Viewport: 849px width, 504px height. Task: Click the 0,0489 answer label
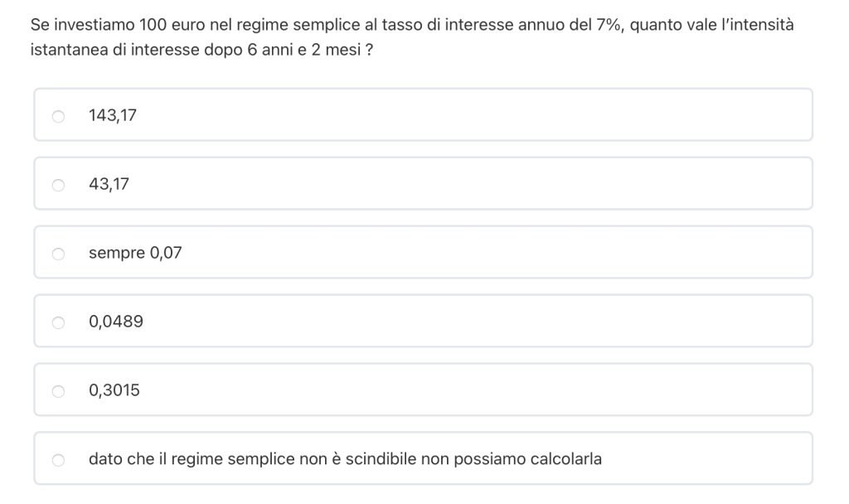pyautogui.click(x=116, y=322)
